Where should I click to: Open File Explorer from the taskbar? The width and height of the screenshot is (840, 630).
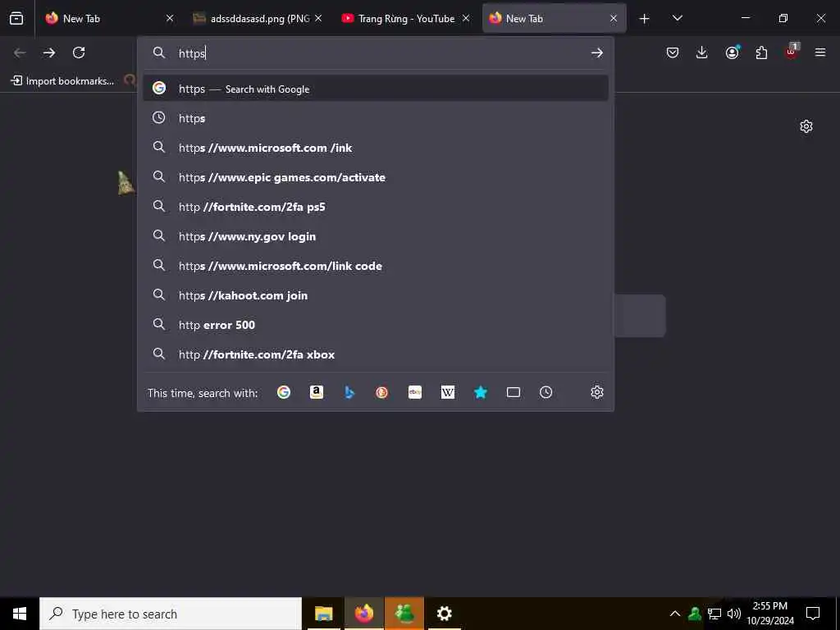pos(323,614)
